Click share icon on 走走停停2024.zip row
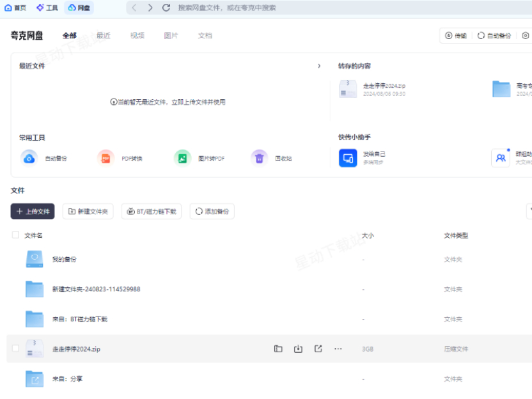The image size is (532, 399). pyautogui.click(x=318, y=348)
